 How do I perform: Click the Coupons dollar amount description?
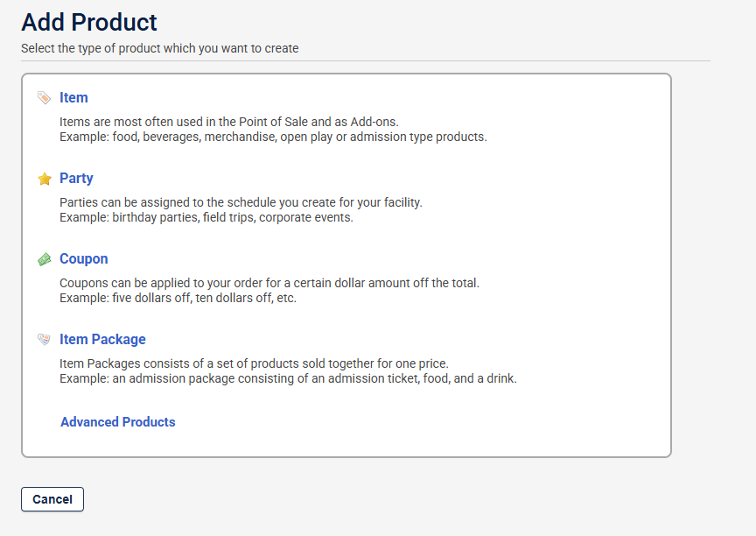tap(269, 283)
